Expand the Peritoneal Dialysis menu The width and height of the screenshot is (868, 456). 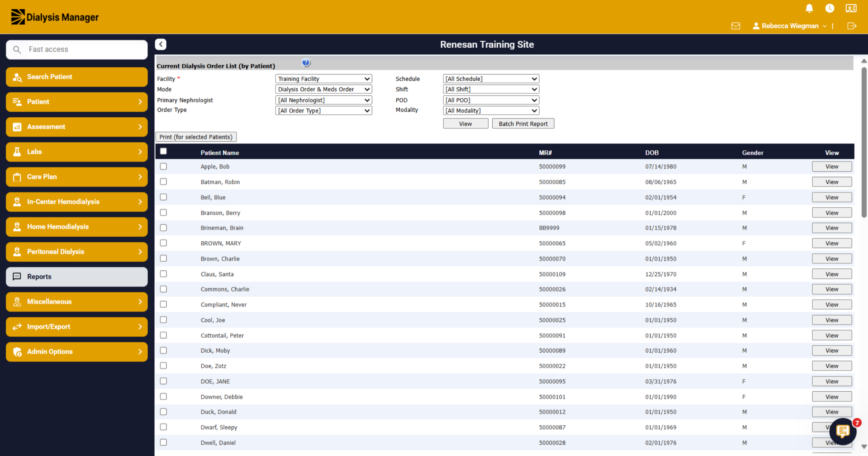click(77, 252)
